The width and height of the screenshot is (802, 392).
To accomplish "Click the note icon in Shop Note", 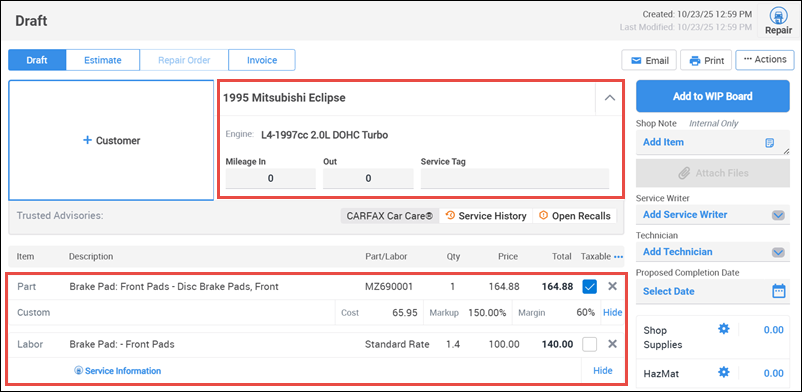I will coord(769,143).
